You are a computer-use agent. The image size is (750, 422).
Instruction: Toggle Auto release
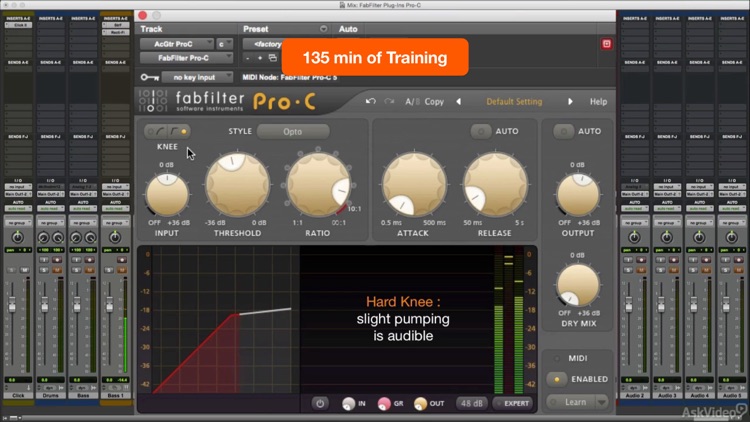(481, 131)
